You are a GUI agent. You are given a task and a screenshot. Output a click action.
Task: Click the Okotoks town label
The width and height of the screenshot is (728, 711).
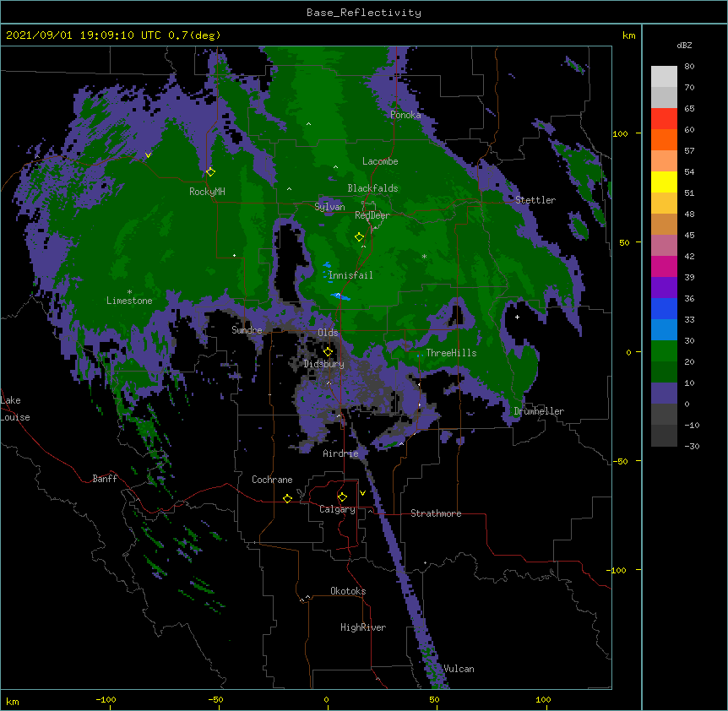pyautogui.click(x=348, y=591)
